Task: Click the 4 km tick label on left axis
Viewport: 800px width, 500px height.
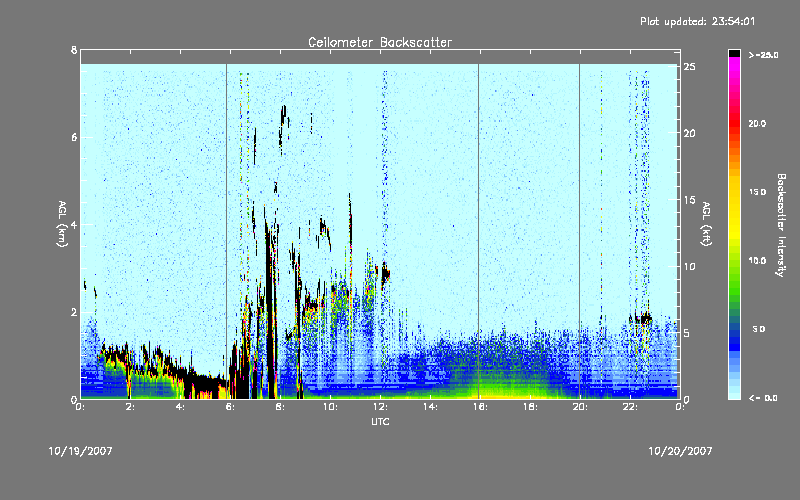Action: pyautogui.click(x=74, y=224)
